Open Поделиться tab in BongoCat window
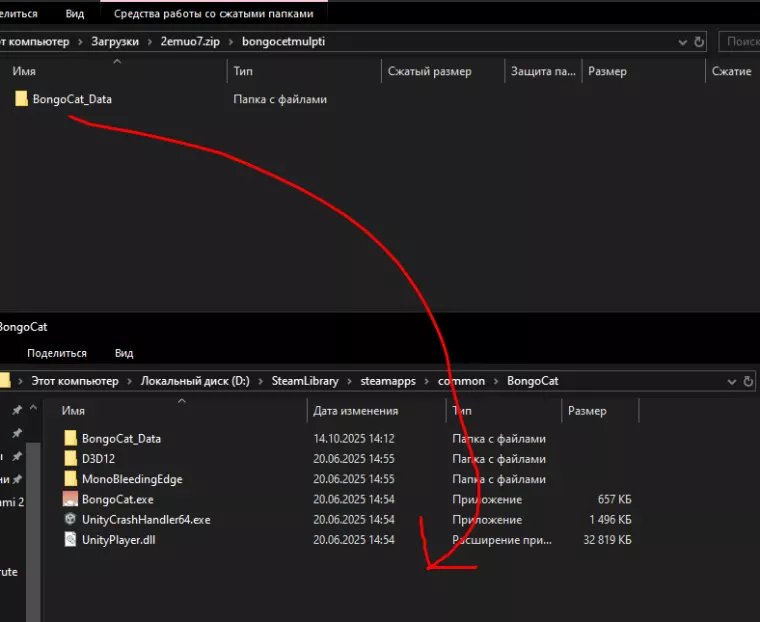This screenshot has width=760, height=622. coord(56,353)
